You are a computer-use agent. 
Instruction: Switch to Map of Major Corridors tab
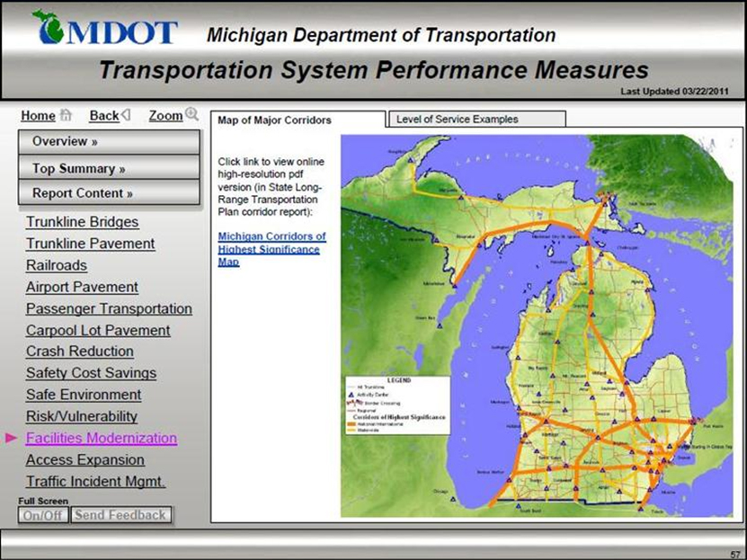pyautogui.click(x=298, y=120)
